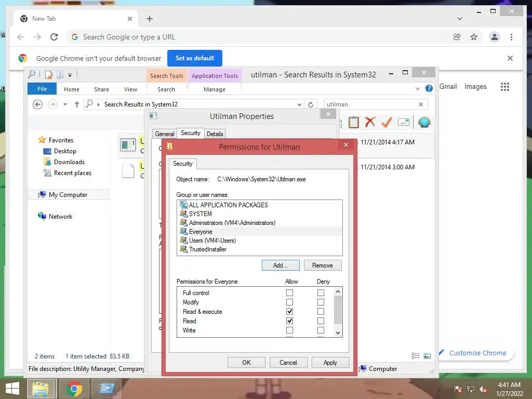This screenshot has height=399, width=532.
Task: Refresh the Explorer search results
Action: coord(311,104)
